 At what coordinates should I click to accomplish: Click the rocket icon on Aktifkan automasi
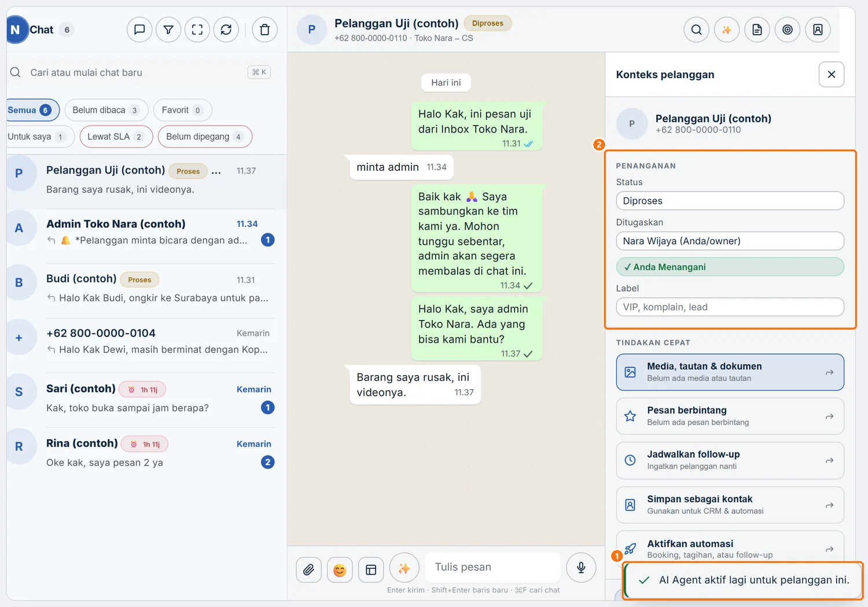pos(630,549)
